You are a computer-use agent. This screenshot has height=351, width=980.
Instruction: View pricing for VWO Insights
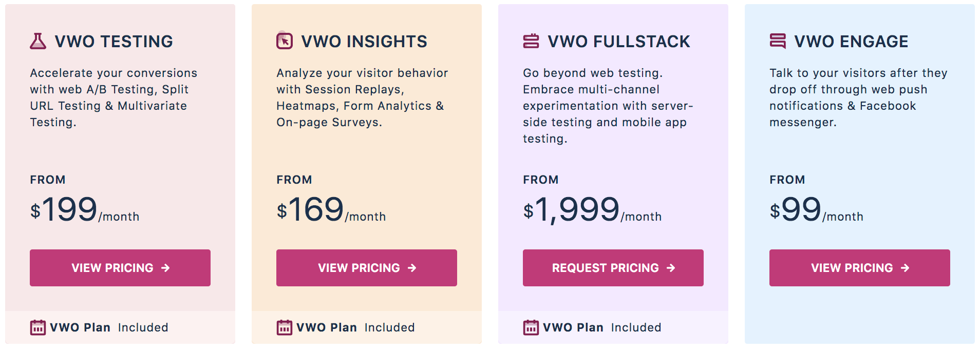pos(367,268)
